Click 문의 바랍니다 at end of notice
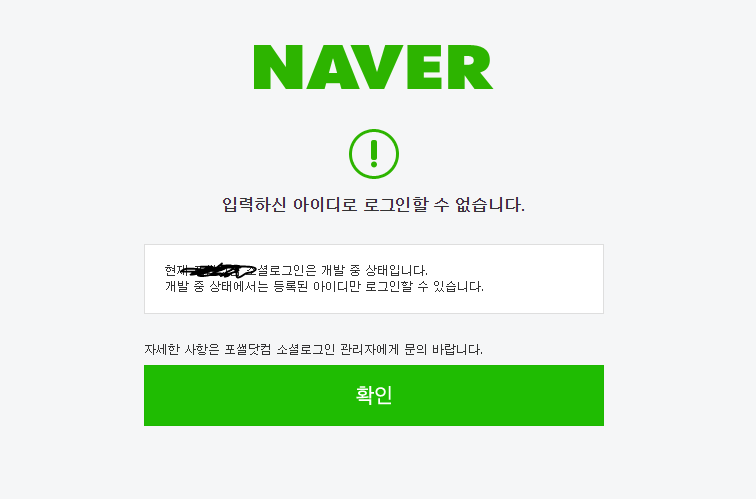756x499 pixels. pos(443,350)
